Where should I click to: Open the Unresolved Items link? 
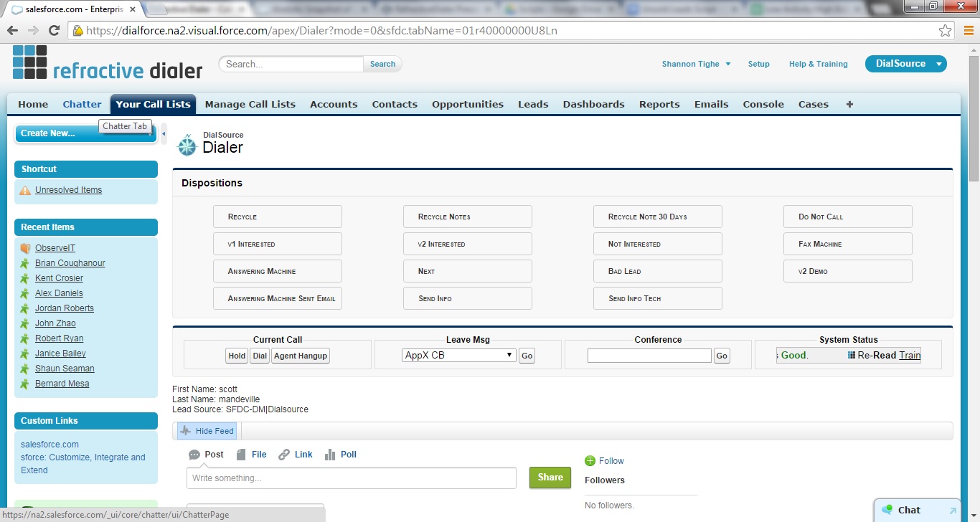[x=68, y=190]
